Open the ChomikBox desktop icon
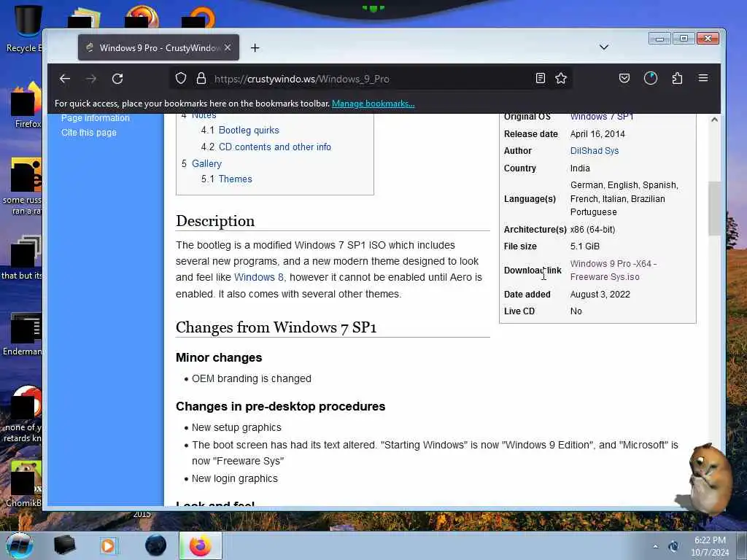Image resolution: width=747 pixels, height=560 pixels. tap(24, 483)
